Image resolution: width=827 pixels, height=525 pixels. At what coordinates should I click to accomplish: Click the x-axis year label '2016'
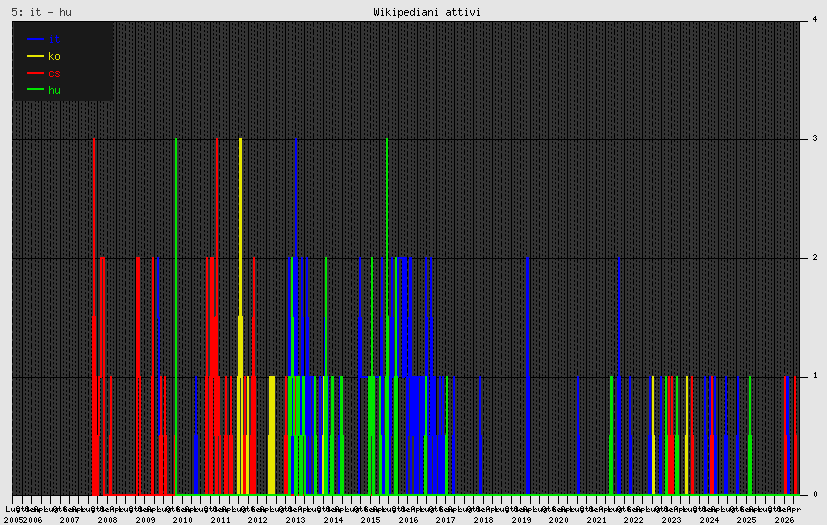(408, 520)
